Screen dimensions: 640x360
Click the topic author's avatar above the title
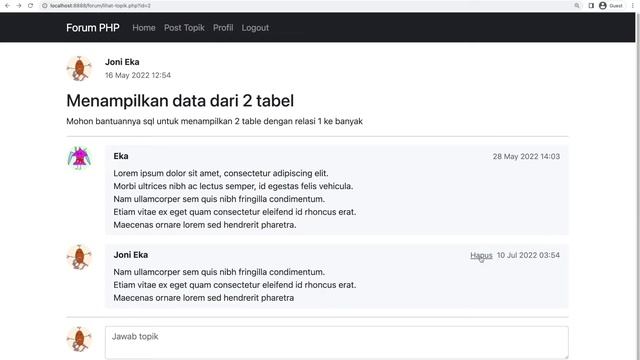[x=79, y=69]
